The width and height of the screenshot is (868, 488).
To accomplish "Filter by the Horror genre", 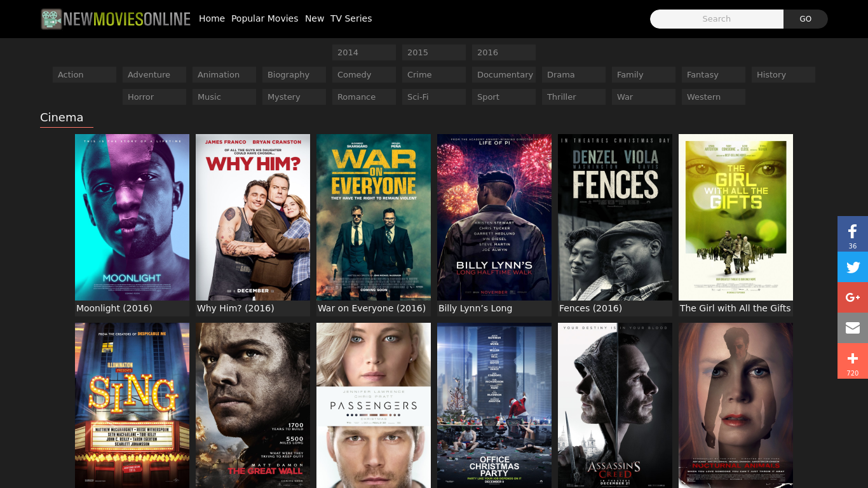I will point(154,97).
